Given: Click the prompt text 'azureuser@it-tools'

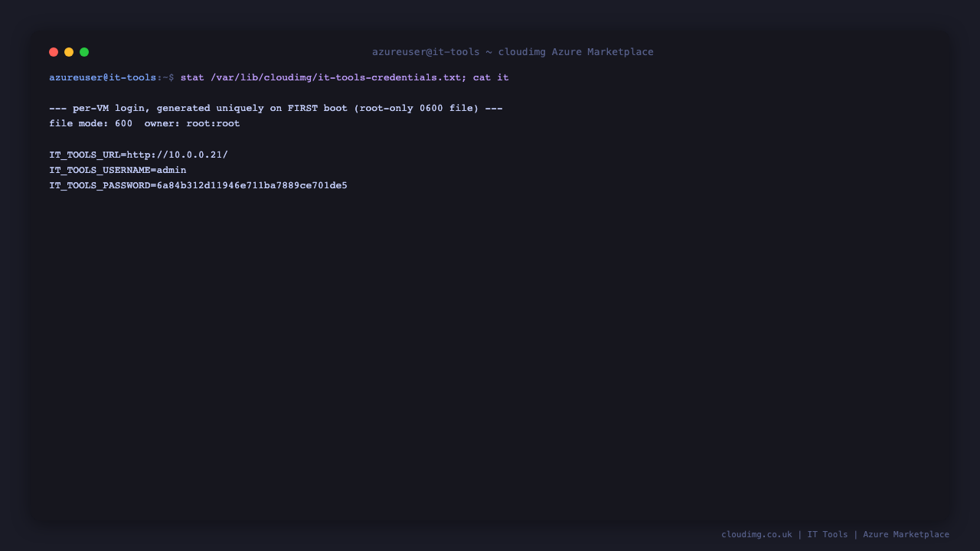Looking at the screenshot, I should 103,78.
